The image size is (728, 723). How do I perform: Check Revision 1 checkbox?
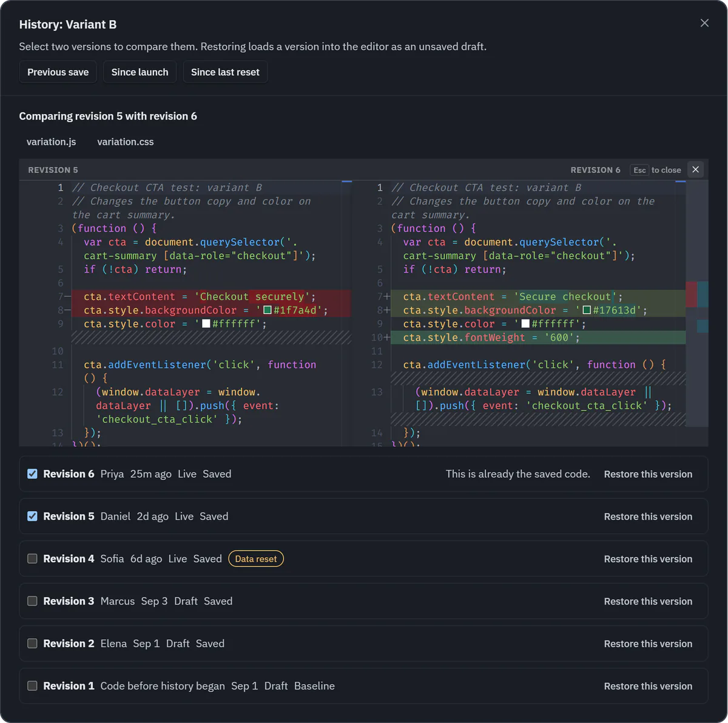[32, 686]
